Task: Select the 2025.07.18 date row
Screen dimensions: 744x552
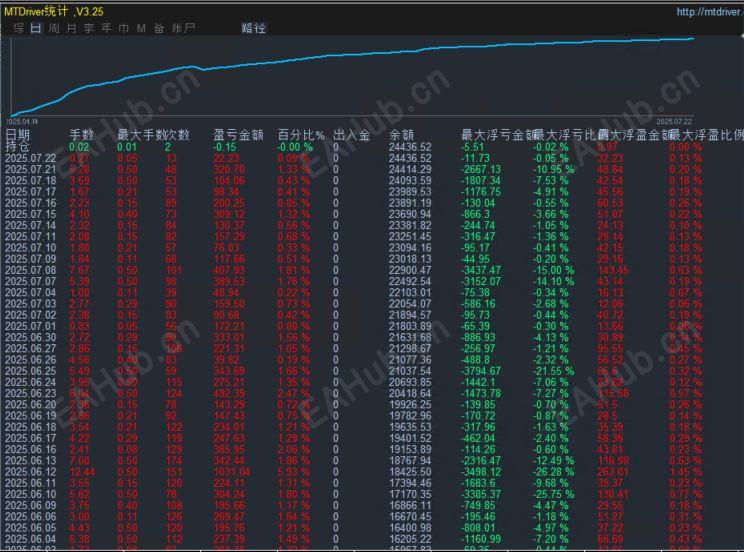Action: [x=30, y=180]
